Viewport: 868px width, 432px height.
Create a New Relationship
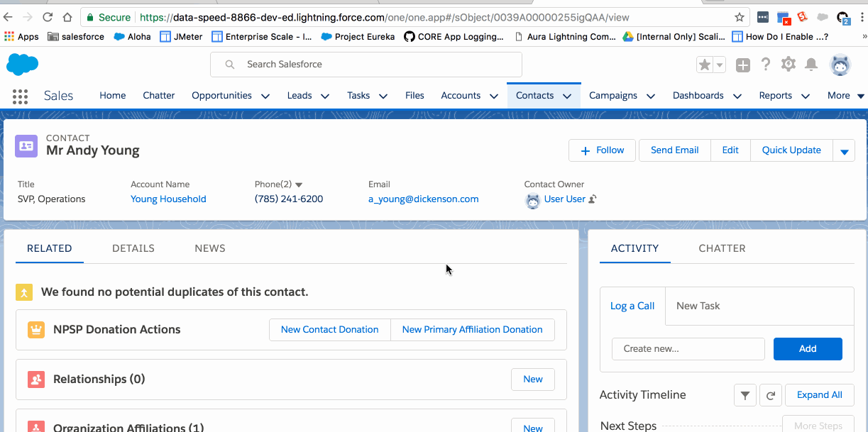point(533,380)
